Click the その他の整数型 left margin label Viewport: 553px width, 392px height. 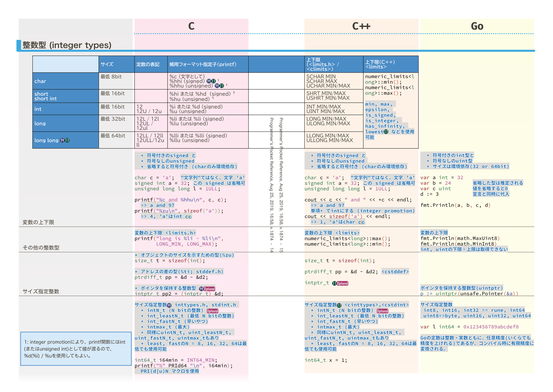[x=41, y=248]
